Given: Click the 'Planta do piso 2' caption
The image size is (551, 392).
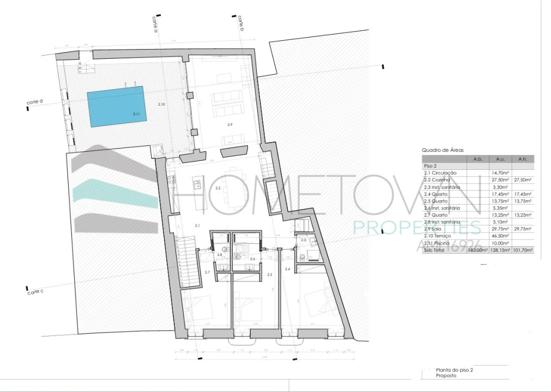Looking at the screenshot, I should (x=453, y=369).
